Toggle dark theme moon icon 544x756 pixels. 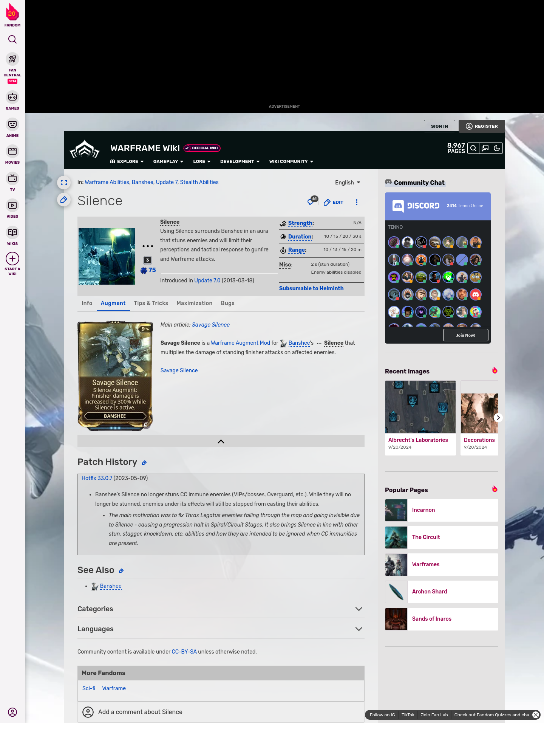click(x=497, y=148)
